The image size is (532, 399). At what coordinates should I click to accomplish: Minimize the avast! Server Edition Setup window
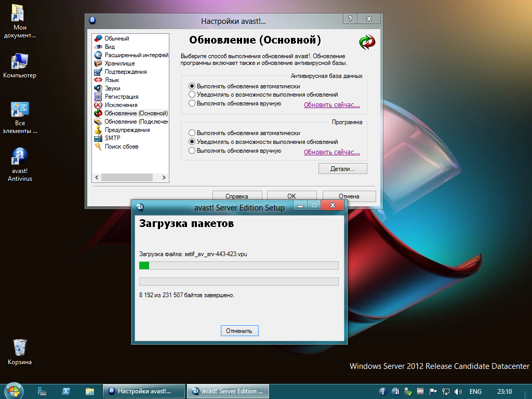300,205
